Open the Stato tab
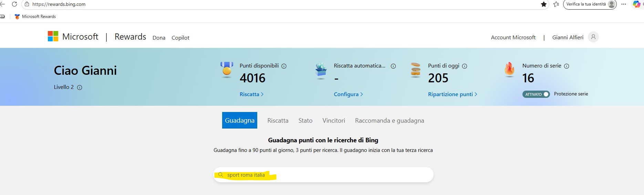The height and width of the screenshot is (195, 644). (305, 121)
